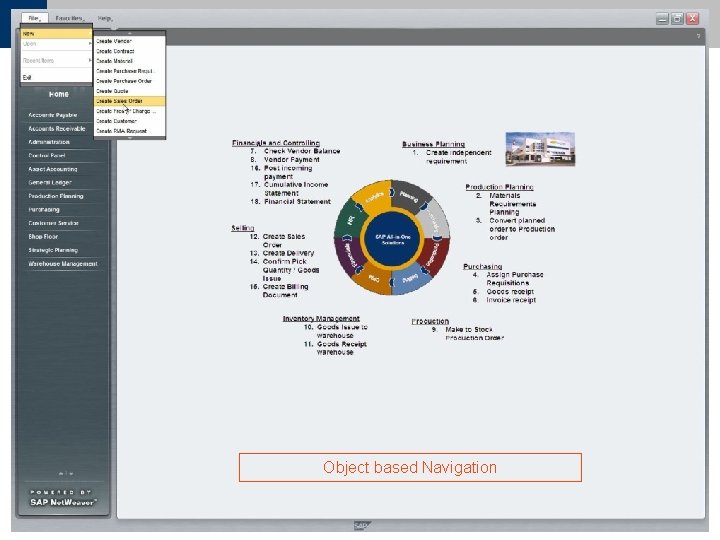Go to Home in the sidebar

pyautogui.click(x=59, y=94)
